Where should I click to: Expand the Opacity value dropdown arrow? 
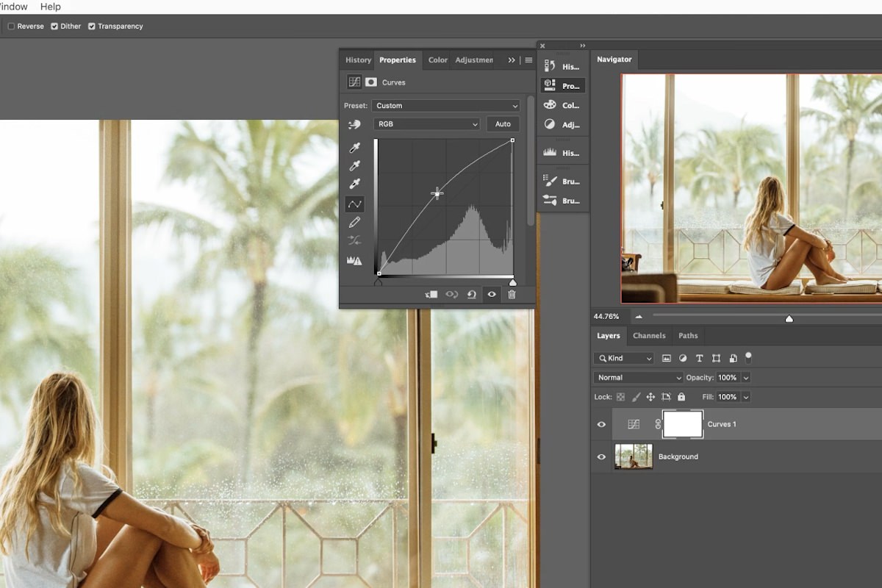pos(746,378)
